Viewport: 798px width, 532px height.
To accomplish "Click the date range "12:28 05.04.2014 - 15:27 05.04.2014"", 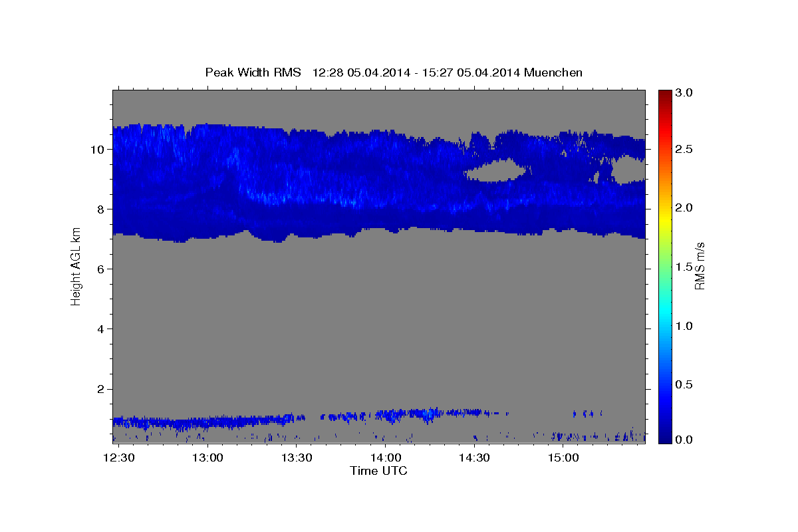I will pos(416,72).
